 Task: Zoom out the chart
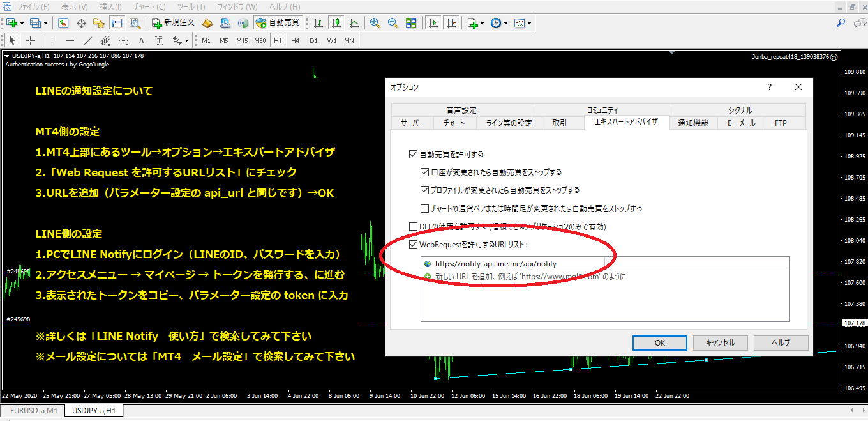pyautogui.click(x=393, y=23)
